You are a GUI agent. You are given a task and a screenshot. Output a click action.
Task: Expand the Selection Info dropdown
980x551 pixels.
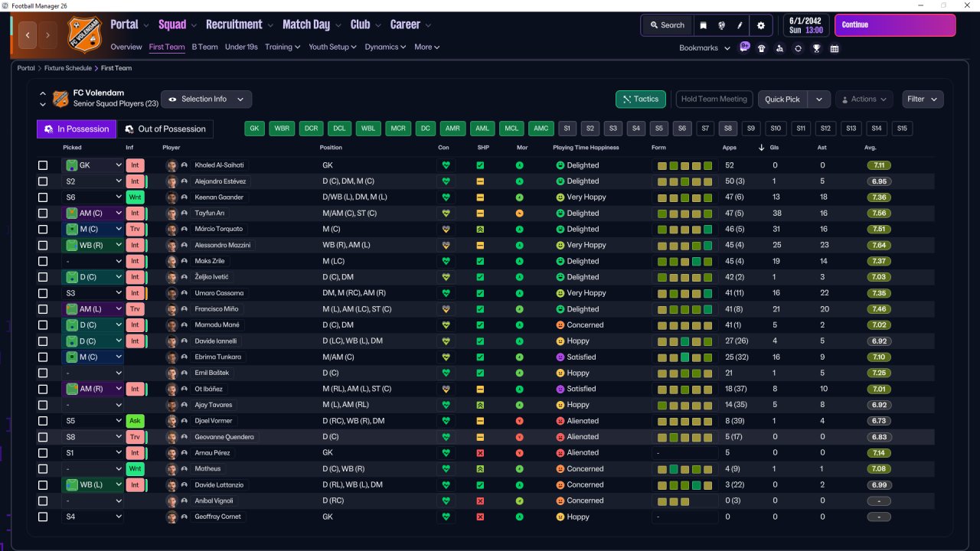point(207,99)
